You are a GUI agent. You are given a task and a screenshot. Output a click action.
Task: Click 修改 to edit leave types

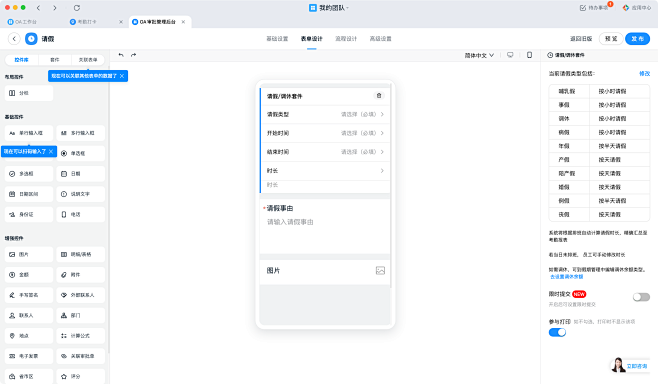click(x=645, y=73)
